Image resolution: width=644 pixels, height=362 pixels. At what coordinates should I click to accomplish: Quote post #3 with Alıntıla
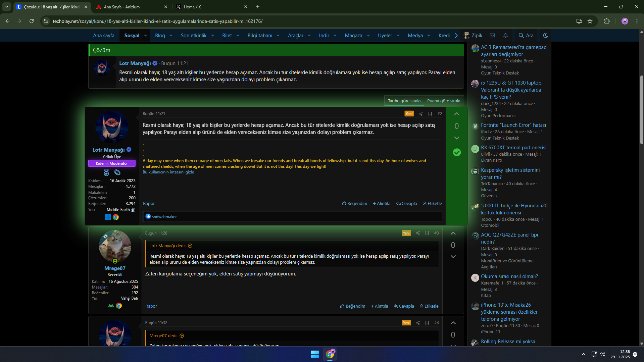pyautogui.click(x=379, y=306)
